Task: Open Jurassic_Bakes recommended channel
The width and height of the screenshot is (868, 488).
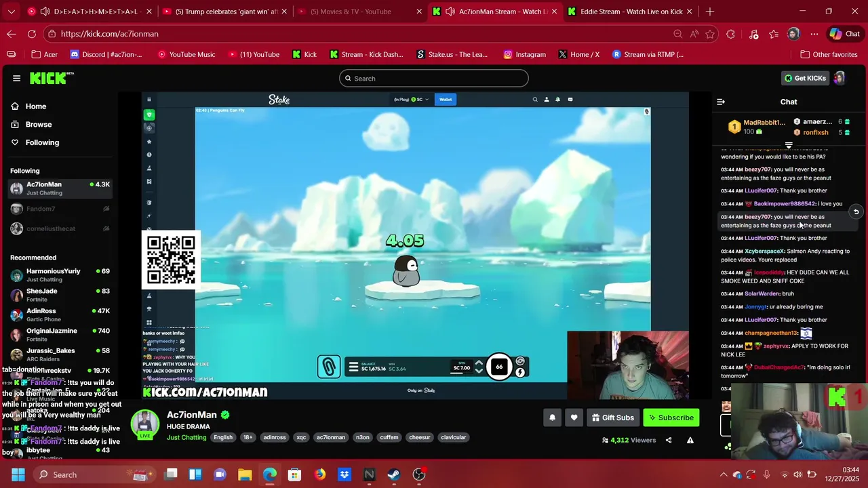Action: coord(60,354)
